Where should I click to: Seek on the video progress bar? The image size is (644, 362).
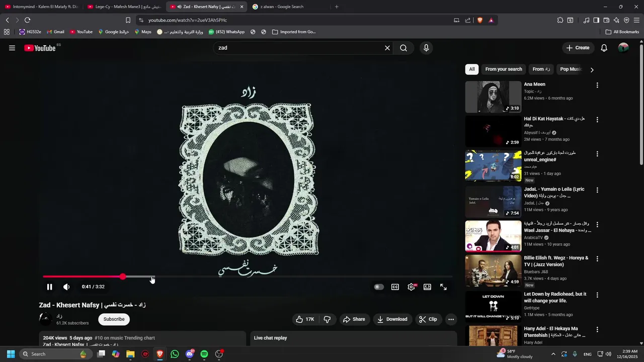[248, 277]
